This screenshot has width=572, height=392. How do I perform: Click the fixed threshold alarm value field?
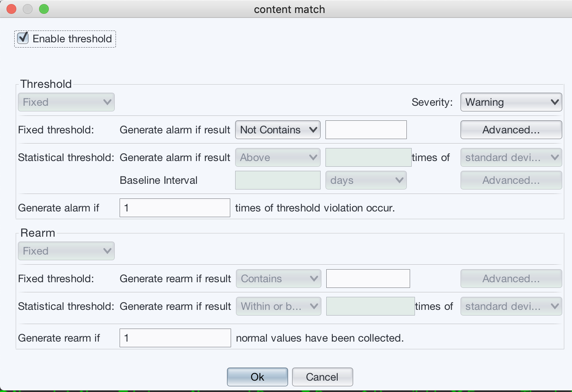(x=366, y=130)
